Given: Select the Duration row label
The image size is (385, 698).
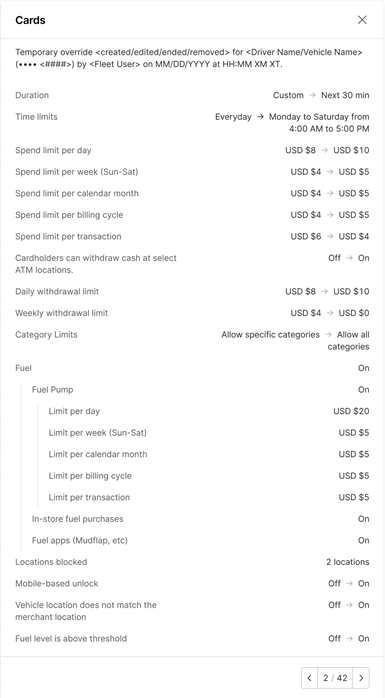Looking at the screenshot, I should pyautogui.click(x=32, y=95).
